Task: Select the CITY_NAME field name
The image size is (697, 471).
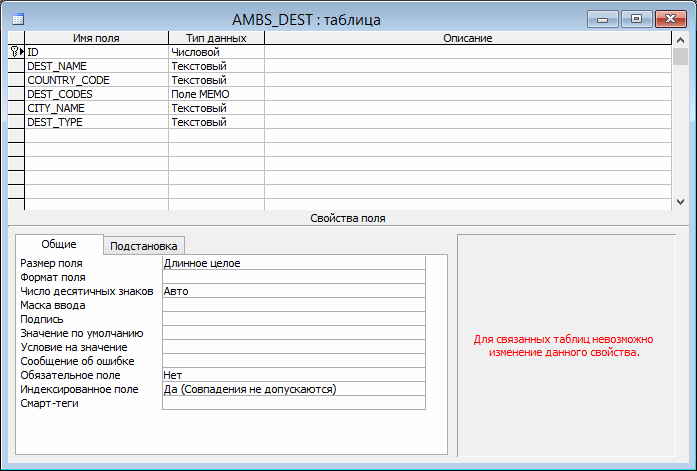Action: pyautogui.click(x=96, y=108)
